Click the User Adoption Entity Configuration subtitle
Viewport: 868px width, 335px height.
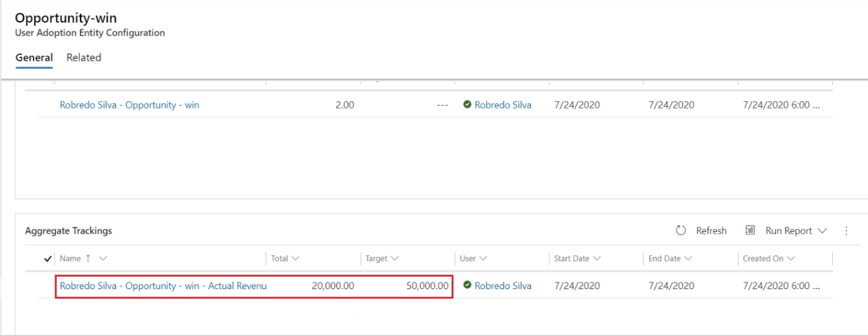[90, 33]
